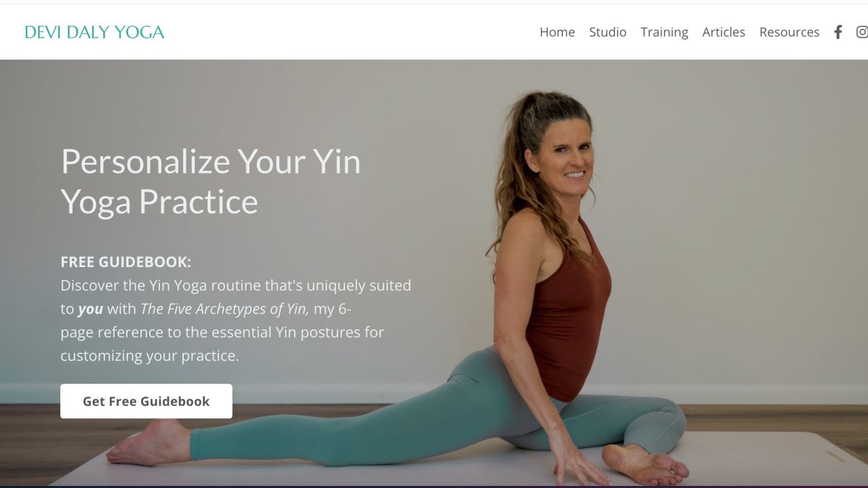Image resolution: width=868 pixels, height=488 pixels.
Task: Open the Resources menu item
Action: coord(789,32)
